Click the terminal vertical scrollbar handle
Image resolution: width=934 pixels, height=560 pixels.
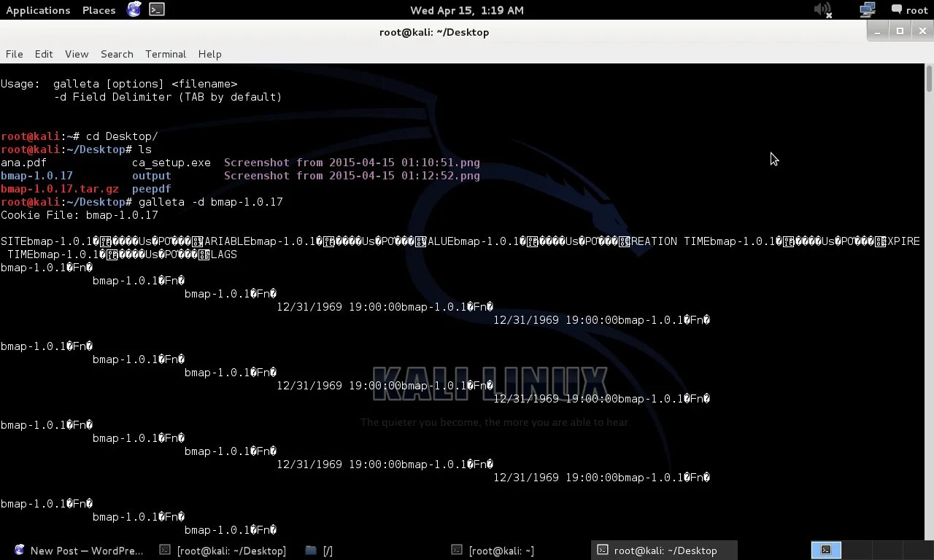(x=929, y=78)
